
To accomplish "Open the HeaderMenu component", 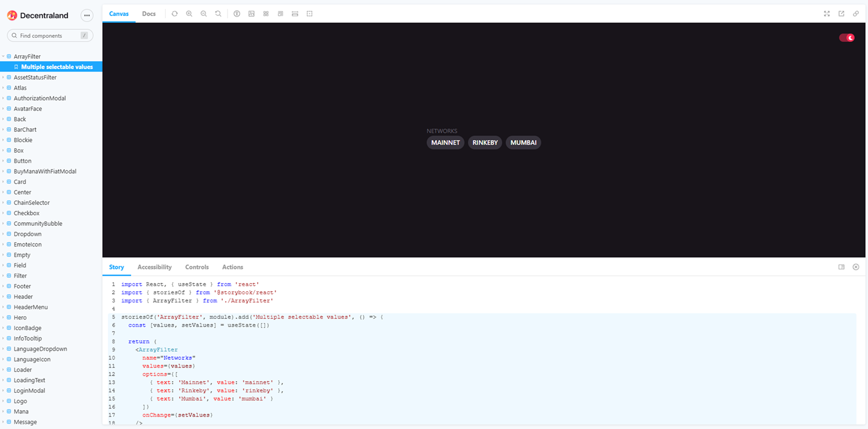I will (x=31, y=307).
